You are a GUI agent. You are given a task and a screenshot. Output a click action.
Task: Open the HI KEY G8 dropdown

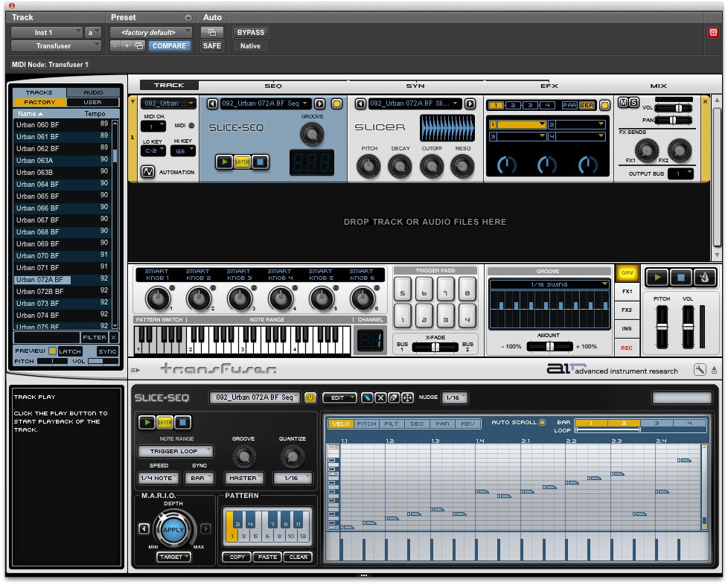point(183,151)
